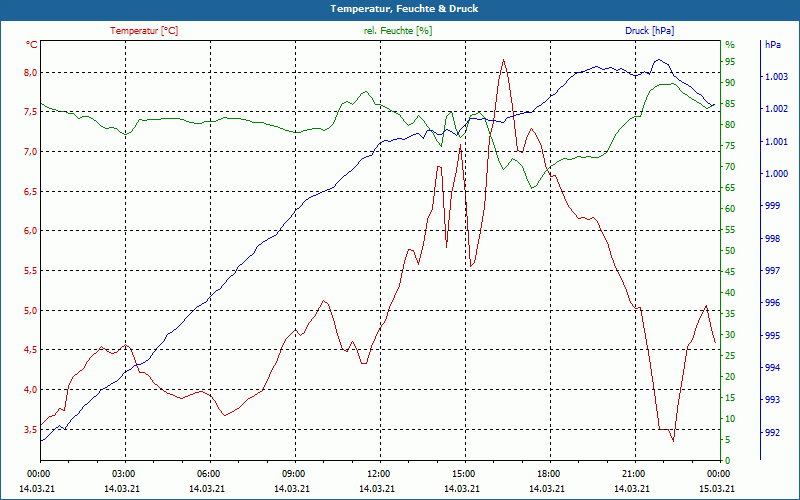
Task: Click the green '70' humidity axis value
Action: pyautogui.click(x=730, y=167)
